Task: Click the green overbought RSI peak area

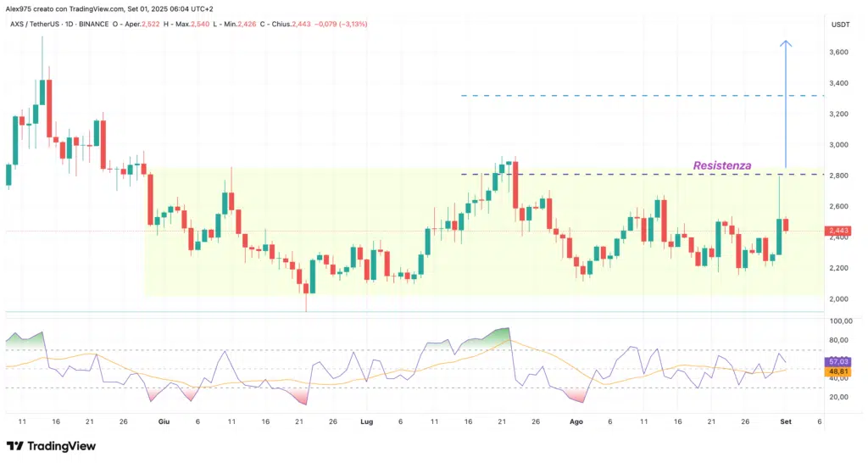Action: pos(500,336)
